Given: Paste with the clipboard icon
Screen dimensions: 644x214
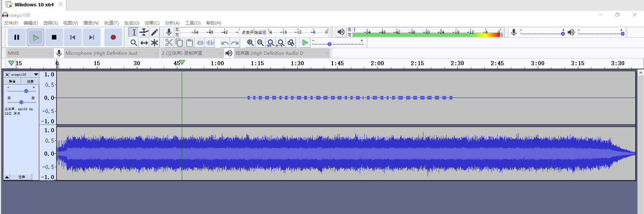Looking at the screenshot, I should (x=190, y=43).
